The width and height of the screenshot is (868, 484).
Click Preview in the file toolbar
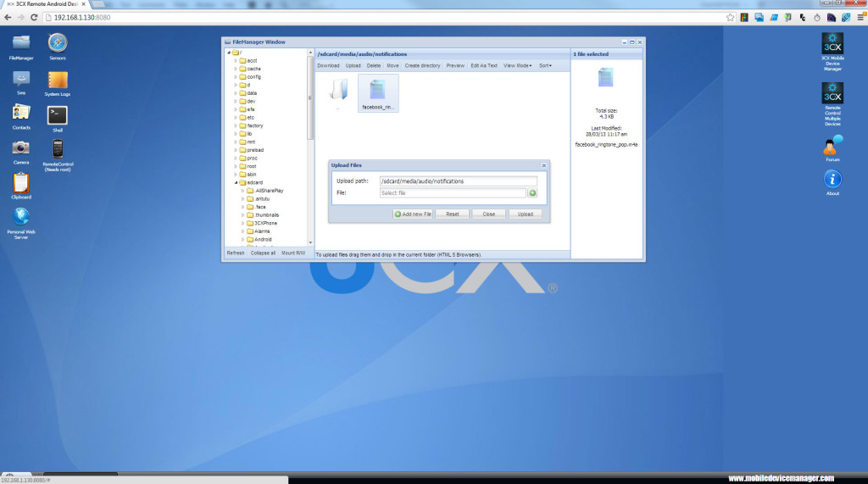click(455, 65)
